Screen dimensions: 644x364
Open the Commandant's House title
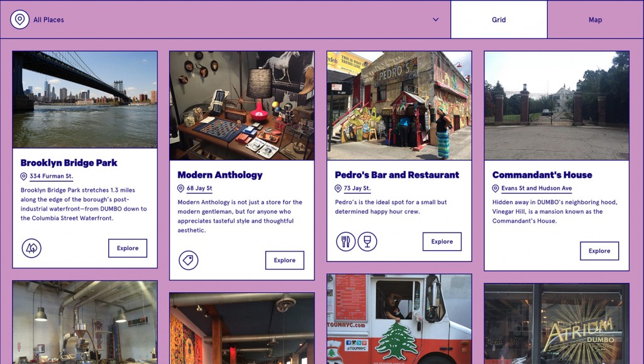(x=542, y=175)
